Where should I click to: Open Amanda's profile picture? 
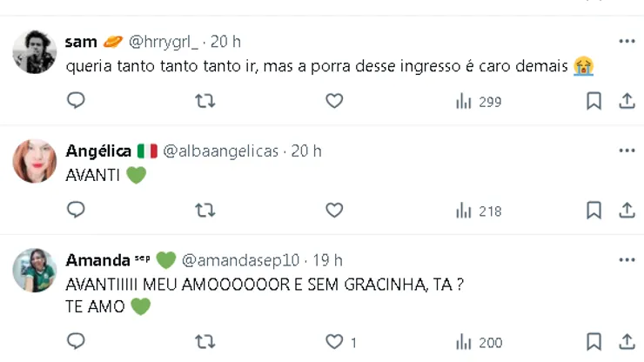pyautogui.click(x=35, y=270)
